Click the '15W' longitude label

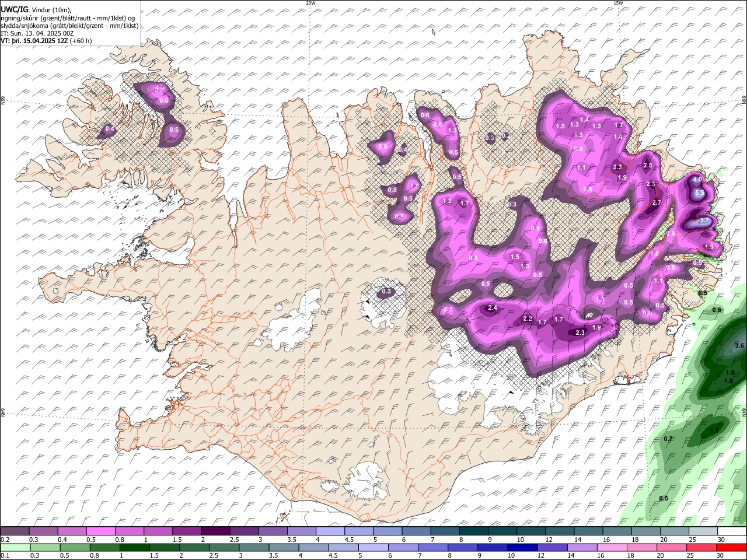618,3
